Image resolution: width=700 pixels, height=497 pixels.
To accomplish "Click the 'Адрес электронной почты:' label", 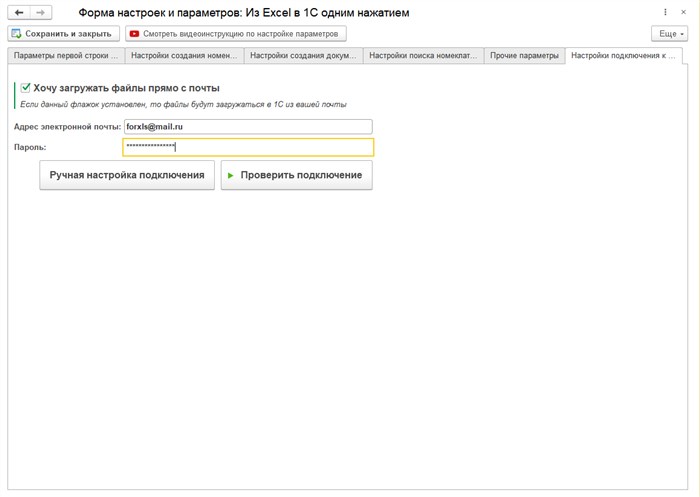I will point(67,127).
